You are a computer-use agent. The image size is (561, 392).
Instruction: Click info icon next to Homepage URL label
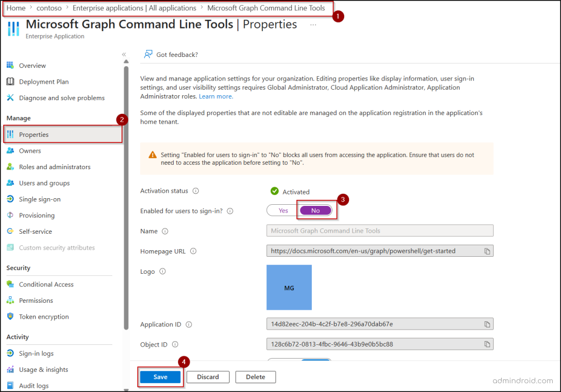[x=193, y=251]
